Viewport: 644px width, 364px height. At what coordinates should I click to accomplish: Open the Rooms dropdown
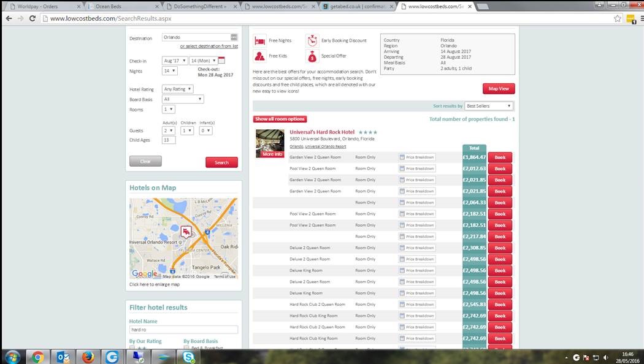point(169,110)
